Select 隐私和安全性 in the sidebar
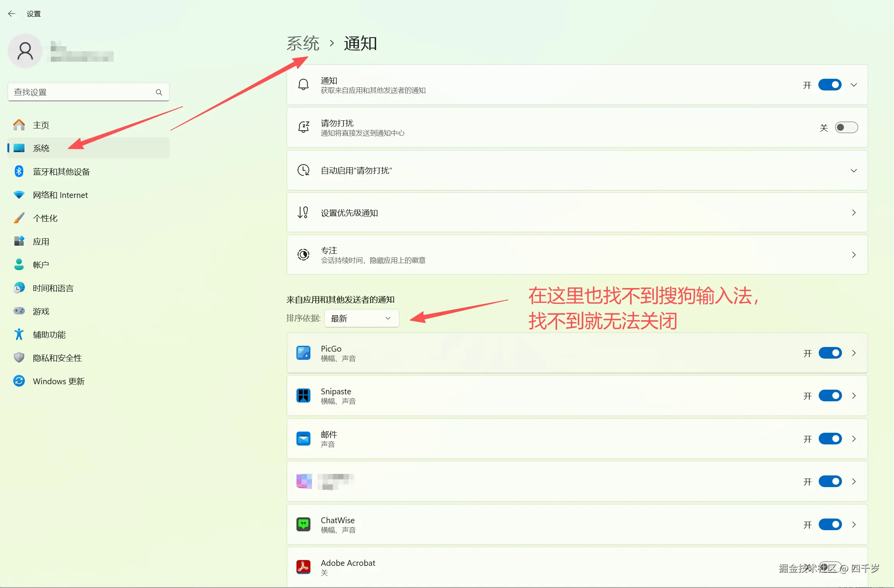Viewport: 894px width, 588px height. [57, 357]
